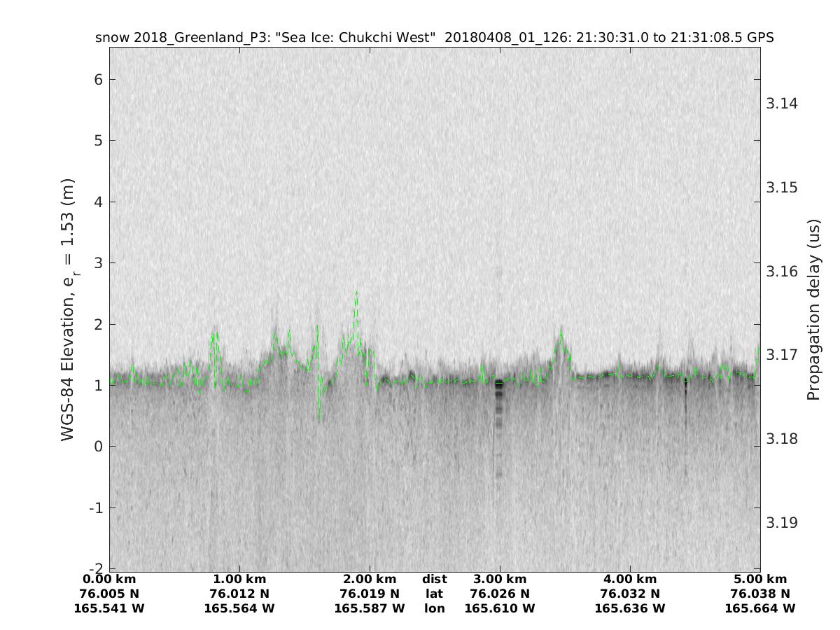Click the -2 tick on elevation axis
Image resolution: width=840 pixels, height=630 pixels.
[x=96, y=568]
